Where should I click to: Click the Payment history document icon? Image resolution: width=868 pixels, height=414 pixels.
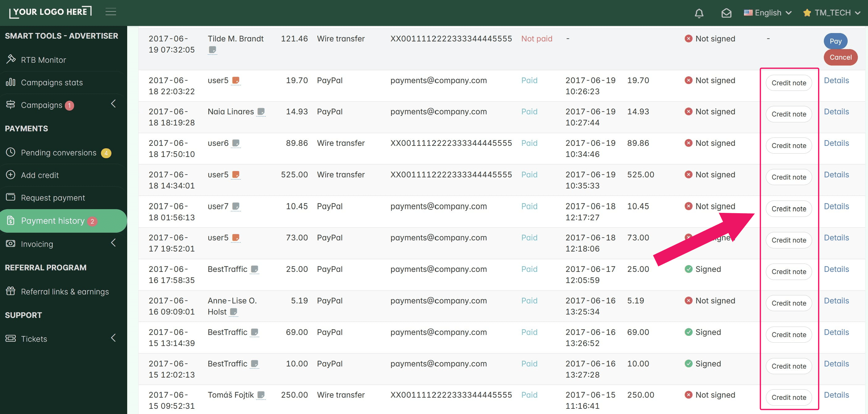(11, 221)
